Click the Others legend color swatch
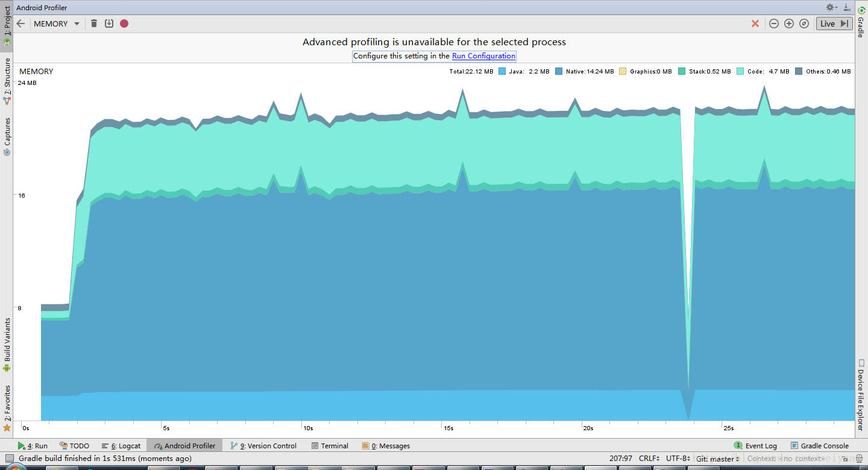This screenshot has height=470, width=868. [799, 71]
